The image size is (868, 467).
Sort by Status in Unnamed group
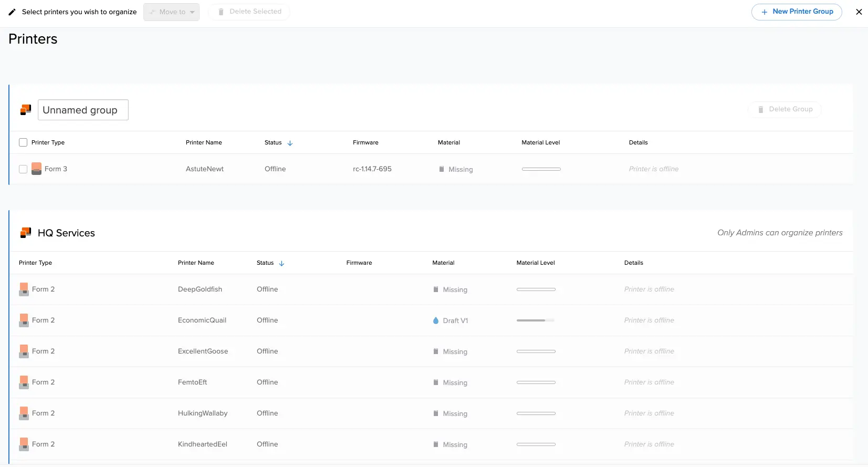click(x=290, y=143)
